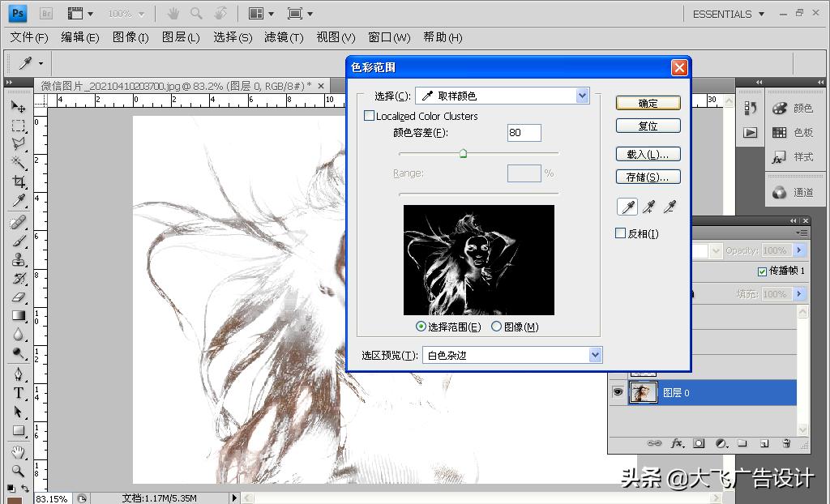Select the Move tool in toolbar
830x504 pixels.
[18, 107]
